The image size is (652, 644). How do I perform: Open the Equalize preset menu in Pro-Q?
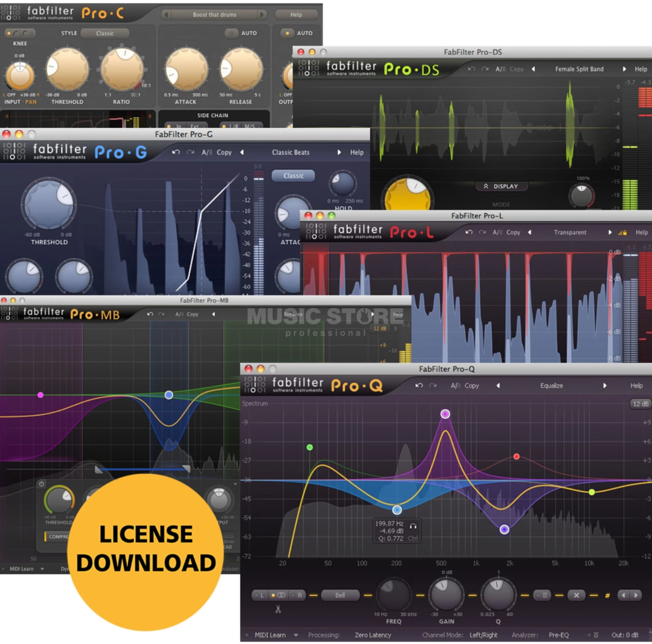552,386
